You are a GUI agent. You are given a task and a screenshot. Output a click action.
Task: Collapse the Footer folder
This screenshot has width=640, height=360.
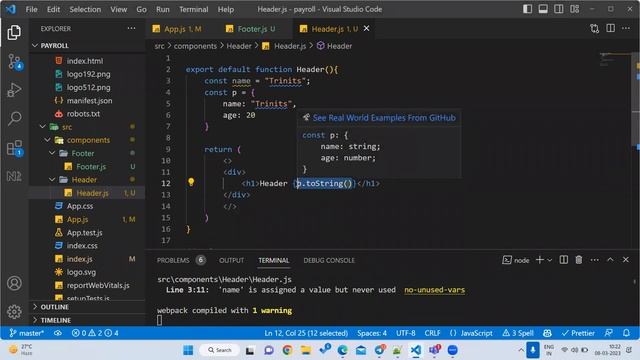pyautogui.click(x=52, y=153)
